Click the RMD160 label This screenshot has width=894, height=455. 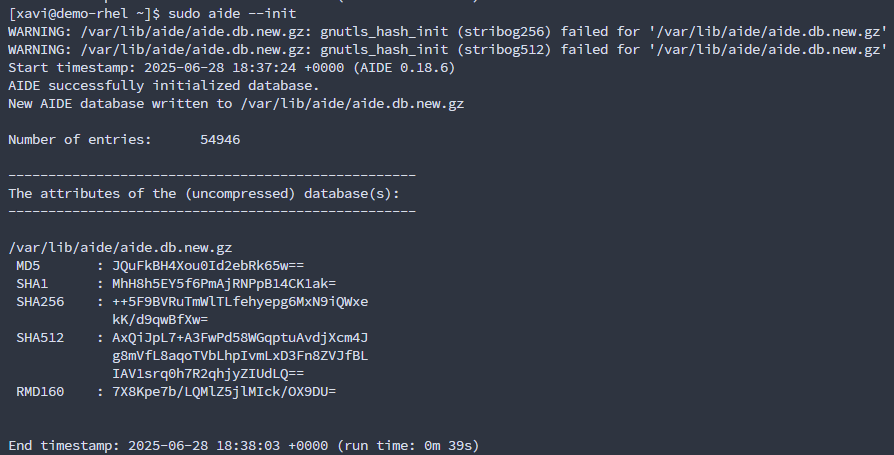[x=40, y=391]
